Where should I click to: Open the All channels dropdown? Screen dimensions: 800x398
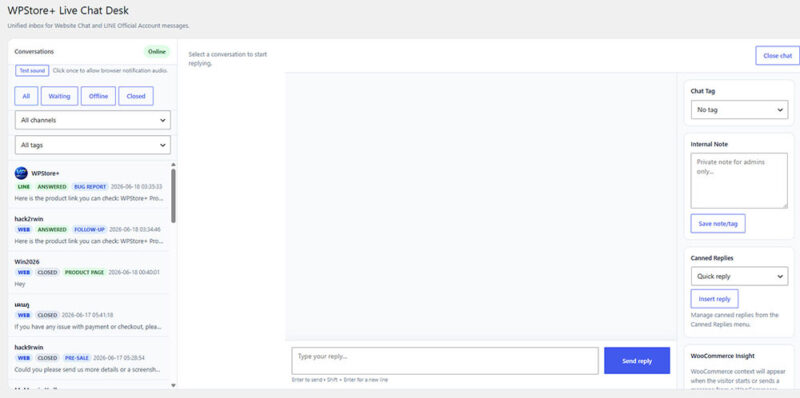93,120
